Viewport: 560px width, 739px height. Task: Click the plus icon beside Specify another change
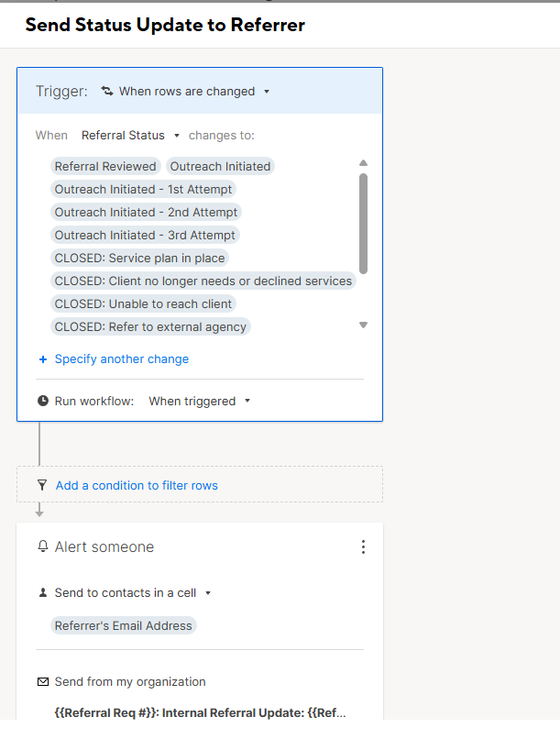pos(43,359)
